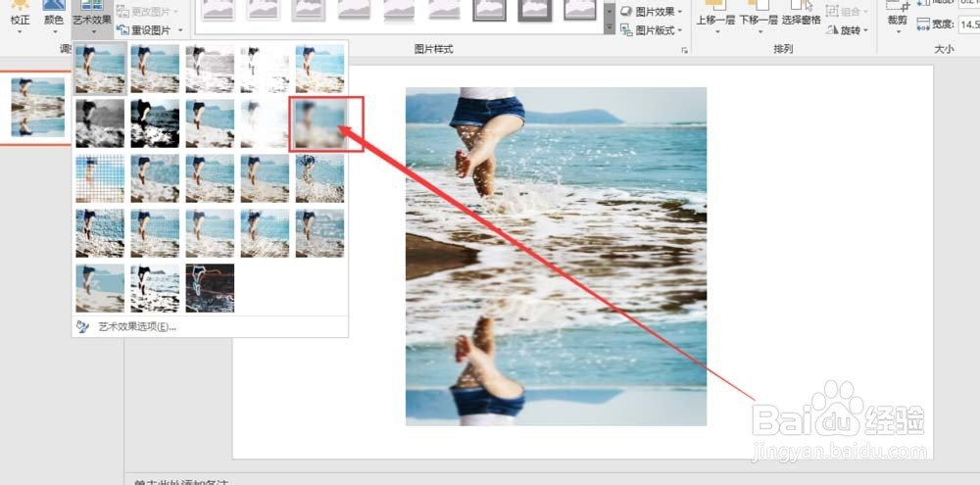Click 上移一层 bring forward button
The height and width of the screenshot is (485, 980).
[x=716, y=17]
